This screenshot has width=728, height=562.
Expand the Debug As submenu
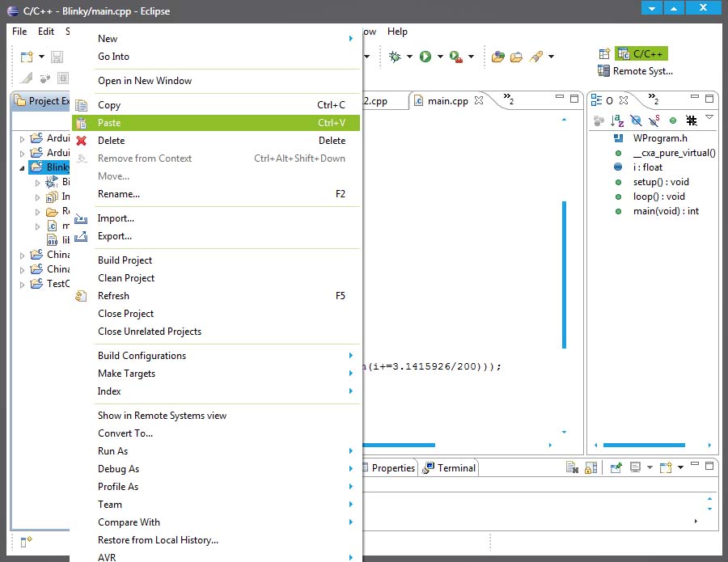[351, 469]
